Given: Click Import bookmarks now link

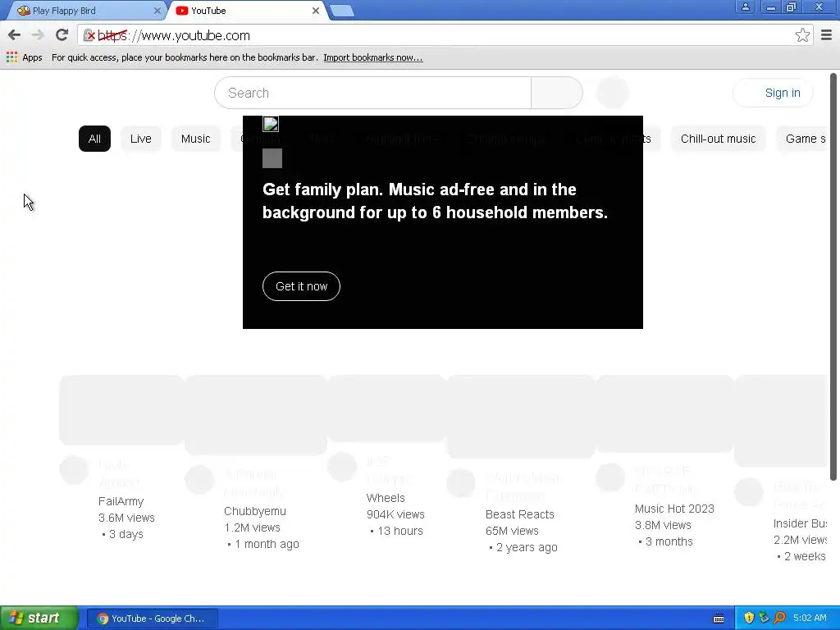Looking at the screenshot, I should tap(373, 57).
